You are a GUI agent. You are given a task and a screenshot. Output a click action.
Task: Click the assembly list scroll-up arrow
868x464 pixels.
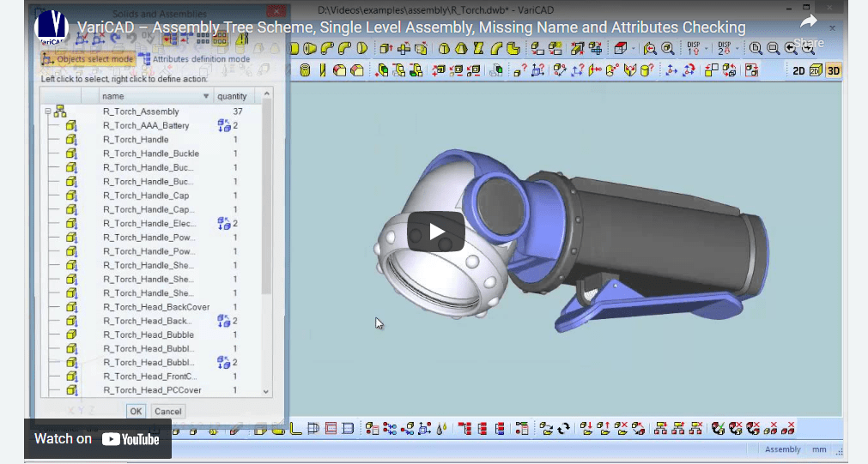(266, 94)
